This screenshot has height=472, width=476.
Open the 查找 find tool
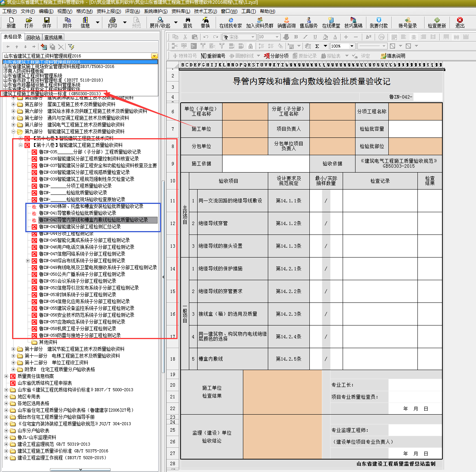tap(187, 23)
